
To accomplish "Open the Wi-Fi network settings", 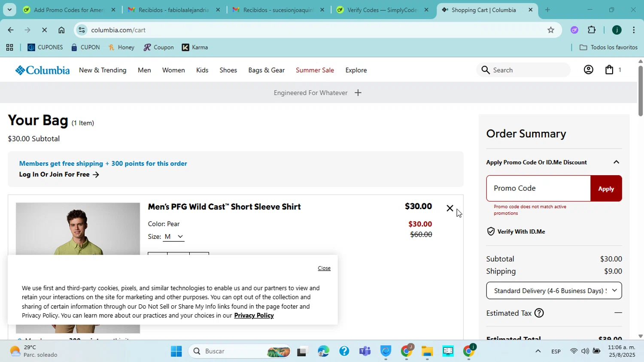I will (x=574, y=351).
